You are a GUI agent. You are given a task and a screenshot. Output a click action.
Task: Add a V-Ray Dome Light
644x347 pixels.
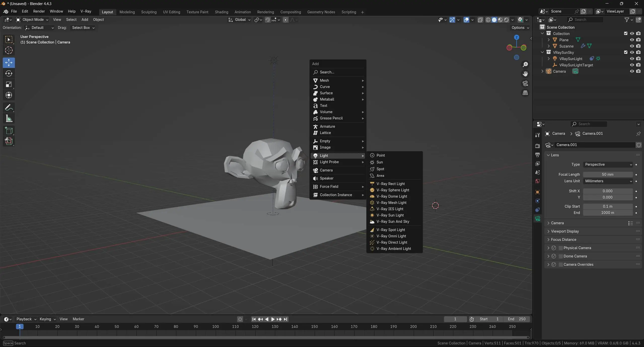[x=391, y=196]
